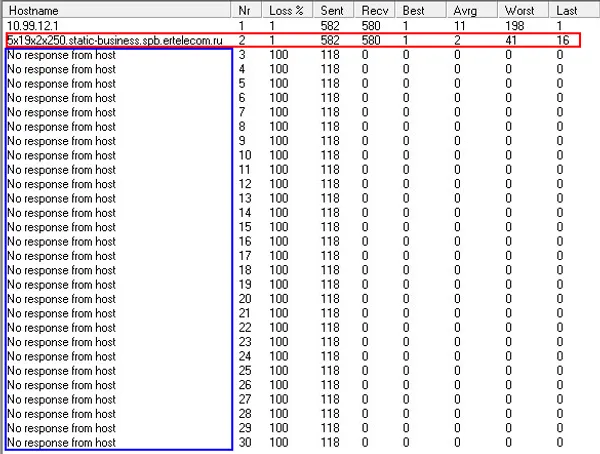600x454 pixels.
Task: Click hop number 7 in Nr column
Action: click(x=242, y=112)
